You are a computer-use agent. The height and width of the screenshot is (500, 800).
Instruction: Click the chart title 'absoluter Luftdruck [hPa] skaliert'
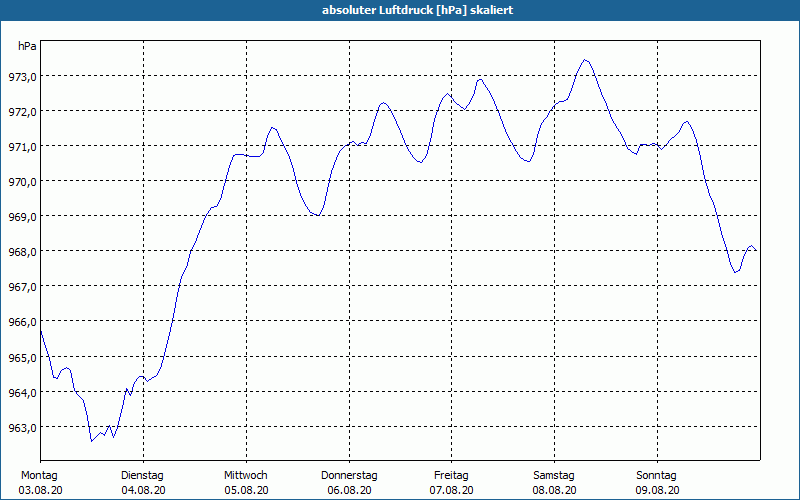[x=417, y=10]
